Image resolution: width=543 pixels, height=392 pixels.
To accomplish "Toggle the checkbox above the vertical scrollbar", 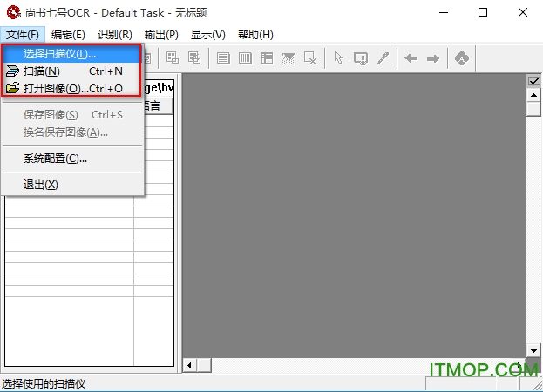I will [534, 82].
